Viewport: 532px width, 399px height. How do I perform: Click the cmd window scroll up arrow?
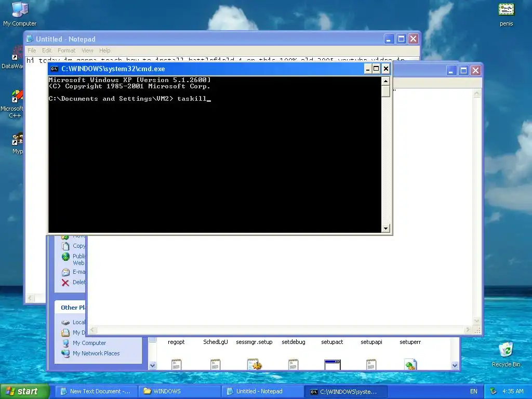coord(385,81)
